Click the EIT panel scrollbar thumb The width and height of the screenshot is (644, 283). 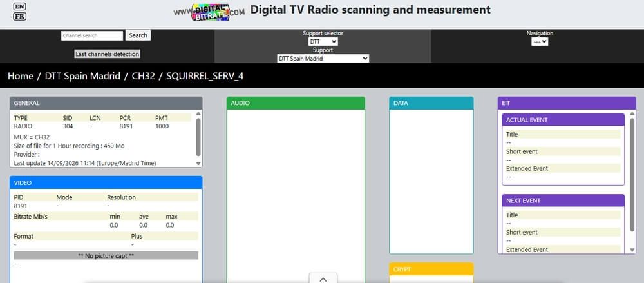point(632,175)
